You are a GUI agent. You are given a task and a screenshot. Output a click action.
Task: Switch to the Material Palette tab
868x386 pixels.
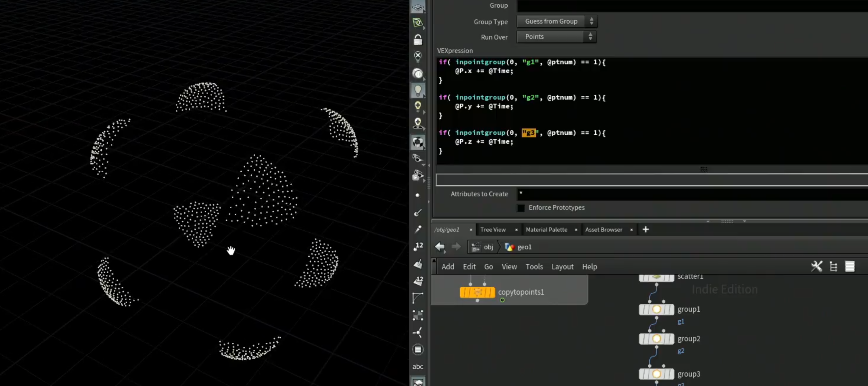point(546,230)
